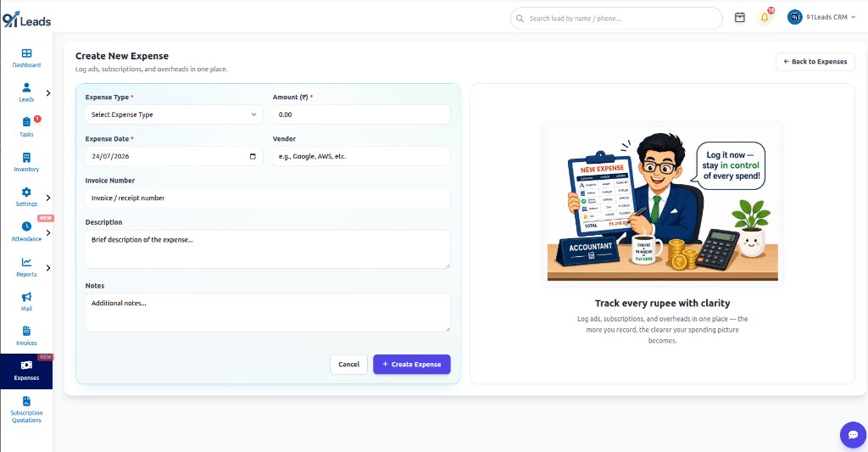Focus the Description text area
Screen dimensions: 868x452
pos(268,249)
